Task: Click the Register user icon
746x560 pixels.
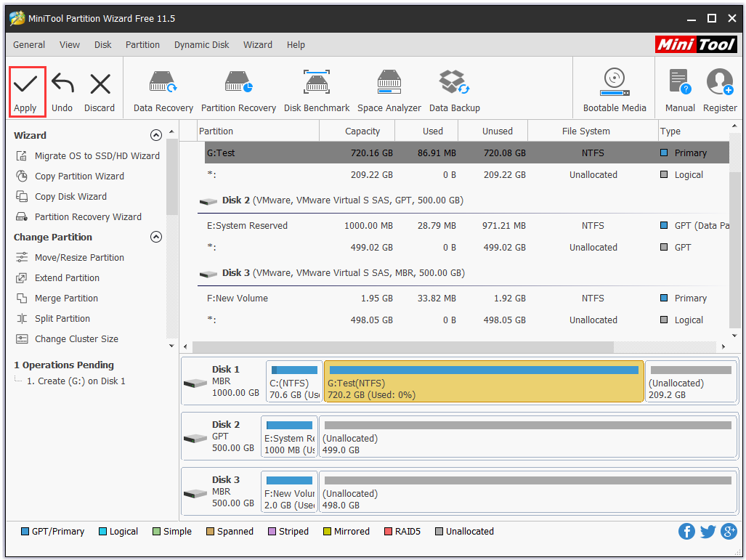Action: [720, 82]
